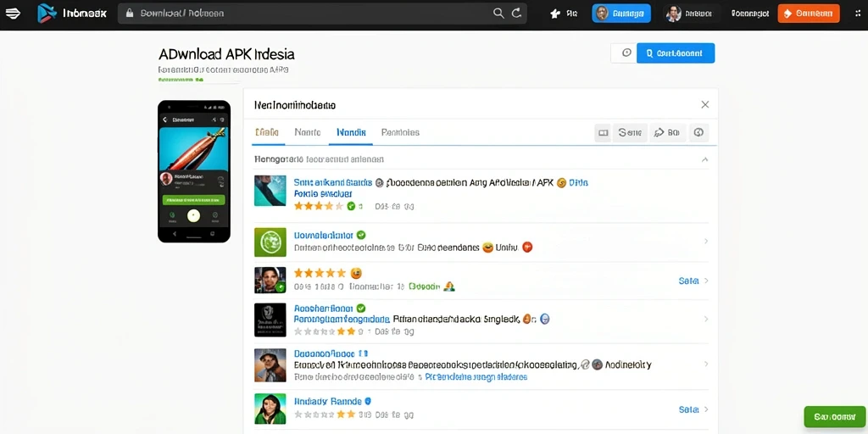Click the dark app thumbnail beside Aoschentioner
Image resolution: width=868 pixels, height=434 pixels.
pyautogui.click(x=270, y=320)
